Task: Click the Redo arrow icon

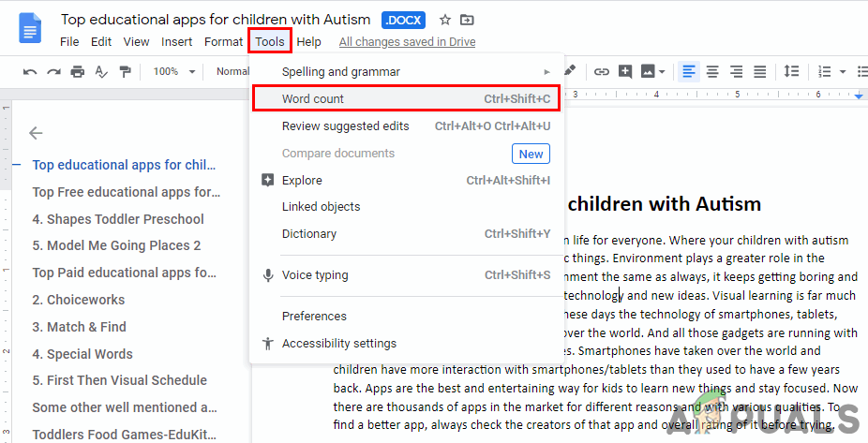Action: pos(53,71)
